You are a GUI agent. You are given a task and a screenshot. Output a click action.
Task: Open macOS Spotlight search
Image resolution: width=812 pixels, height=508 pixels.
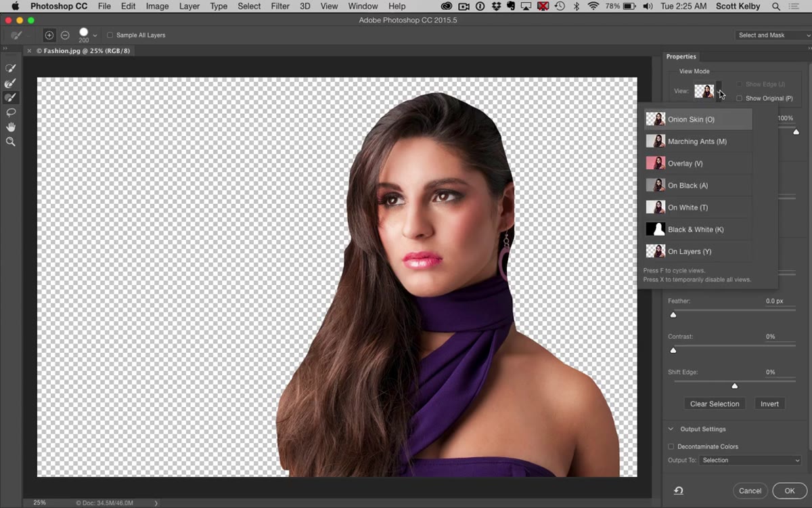click(775, 6)
